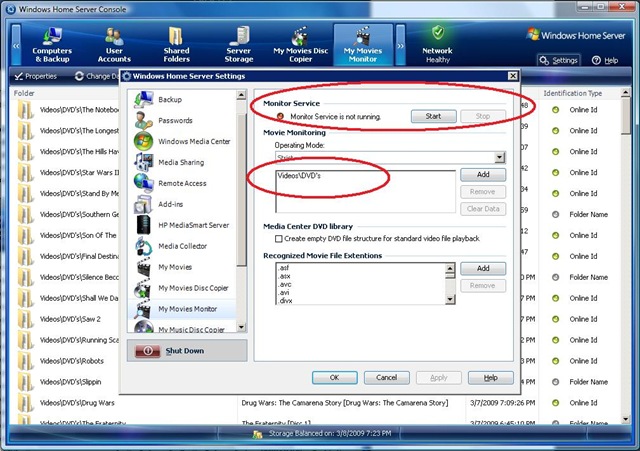Select the Videos\DVD's\Drug Wars folder row
Viewport: 640px width, 451px height.
(77, 403)
